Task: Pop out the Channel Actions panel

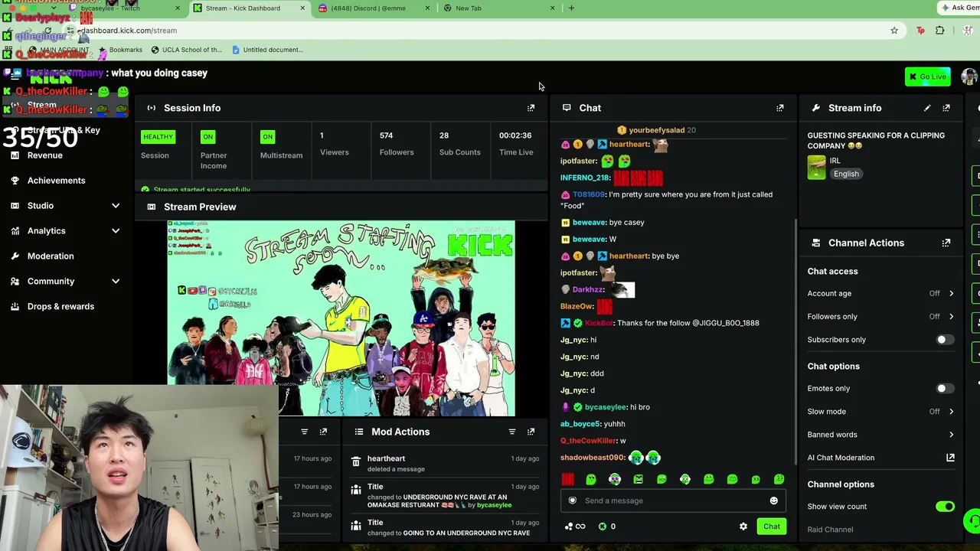Action: click(946, 243)
